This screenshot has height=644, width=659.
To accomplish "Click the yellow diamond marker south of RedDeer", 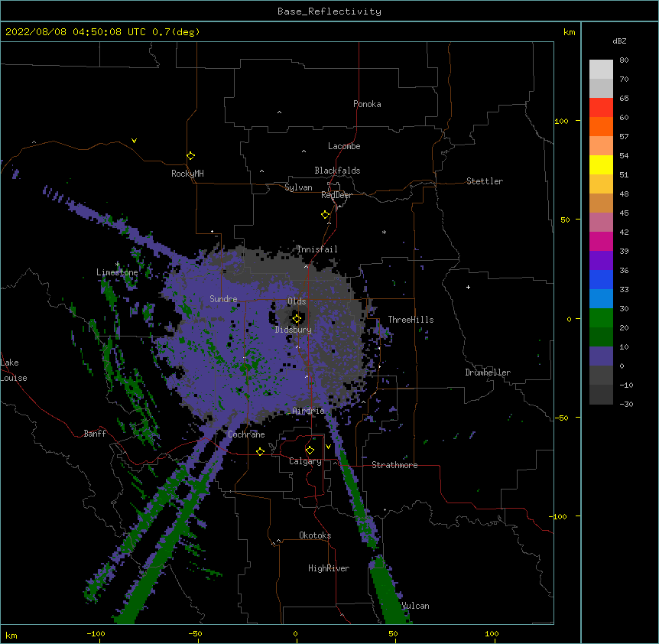I will [325, 215].
